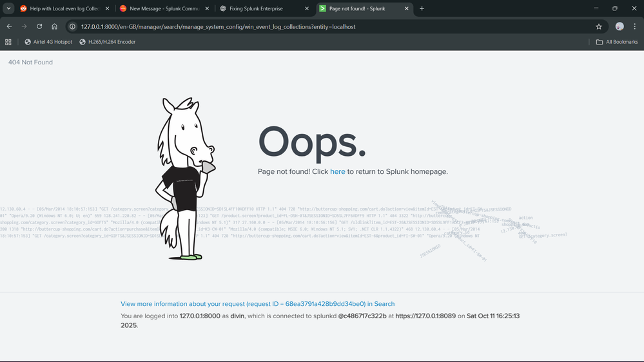The image size is (644, 362).
Task: Switch to the Fixing Splunk Enterprise tab
Action: coord(258,8)
